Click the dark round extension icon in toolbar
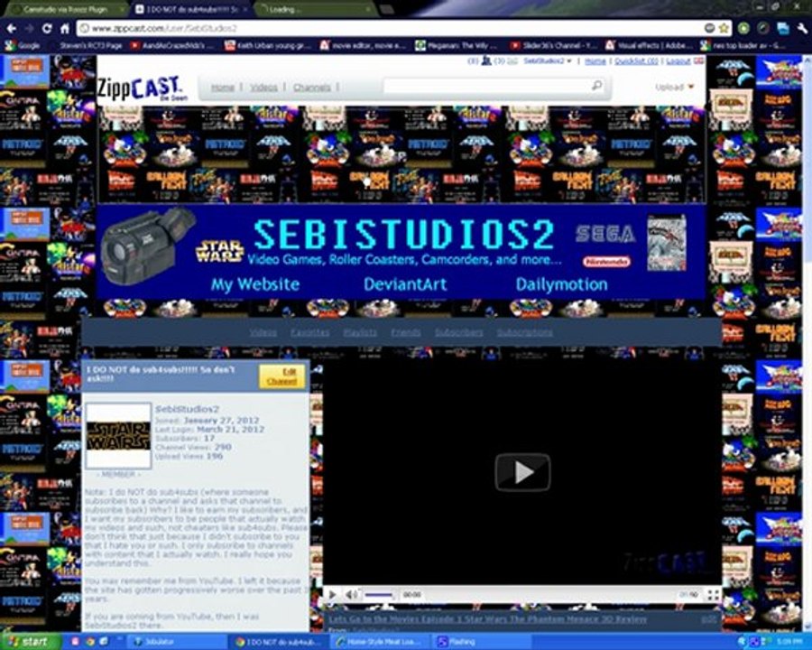 [x=762, y=28]
